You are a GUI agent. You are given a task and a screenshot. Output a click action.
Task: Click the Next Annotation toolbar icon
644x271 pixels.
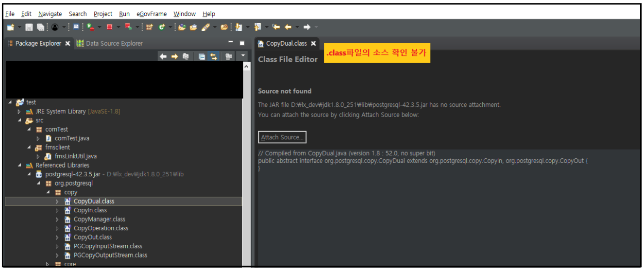pyautogui.click(x=238, y=27)
